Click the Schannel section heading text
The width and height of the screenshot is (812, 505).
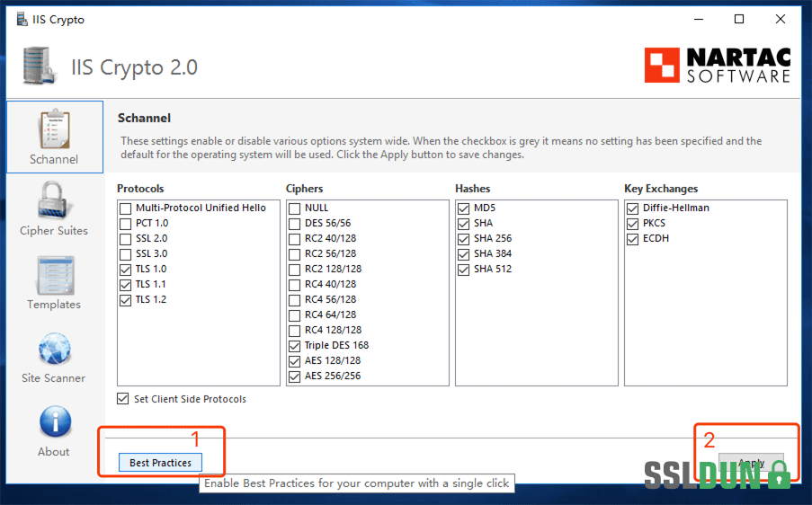144,118
